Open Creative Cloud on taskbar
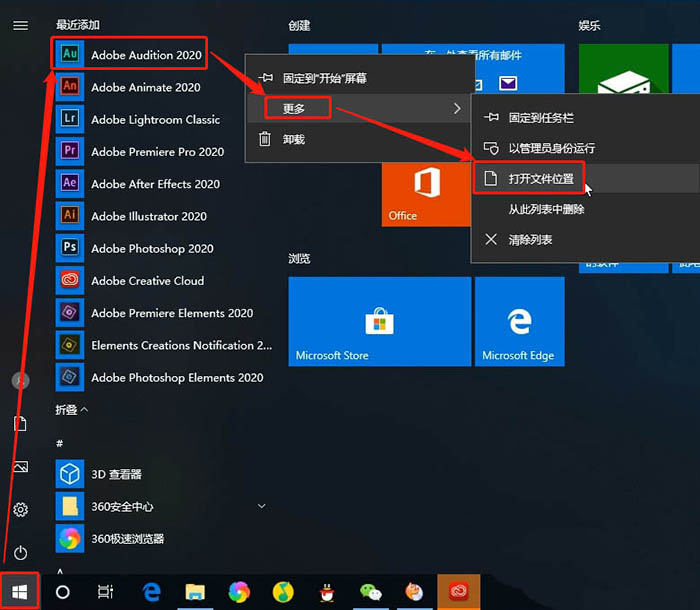Image resolution: width=700 pixels, height=610 pixels. coord(459,592)
